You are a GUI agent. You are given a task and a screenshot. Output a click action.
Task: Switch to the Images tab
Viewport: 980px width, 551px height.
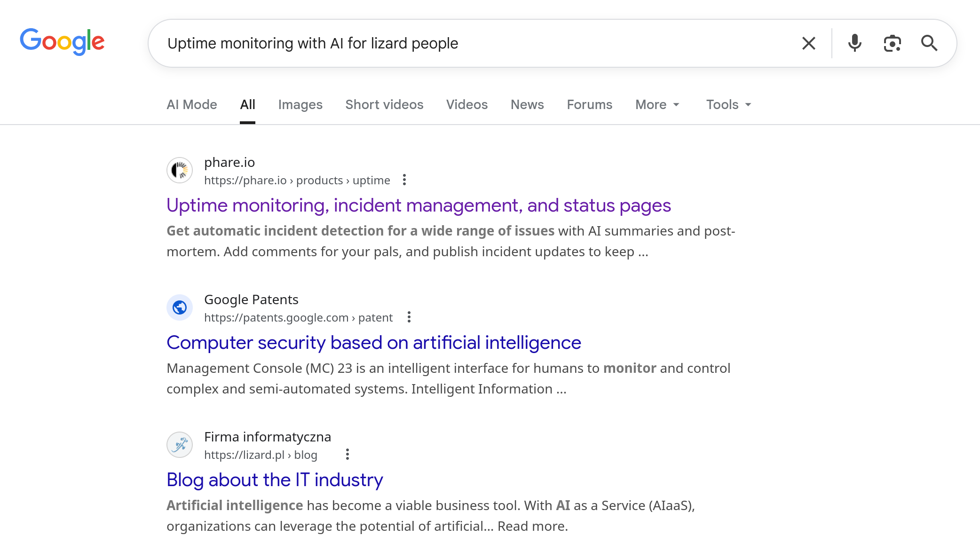tap(300, 104)
